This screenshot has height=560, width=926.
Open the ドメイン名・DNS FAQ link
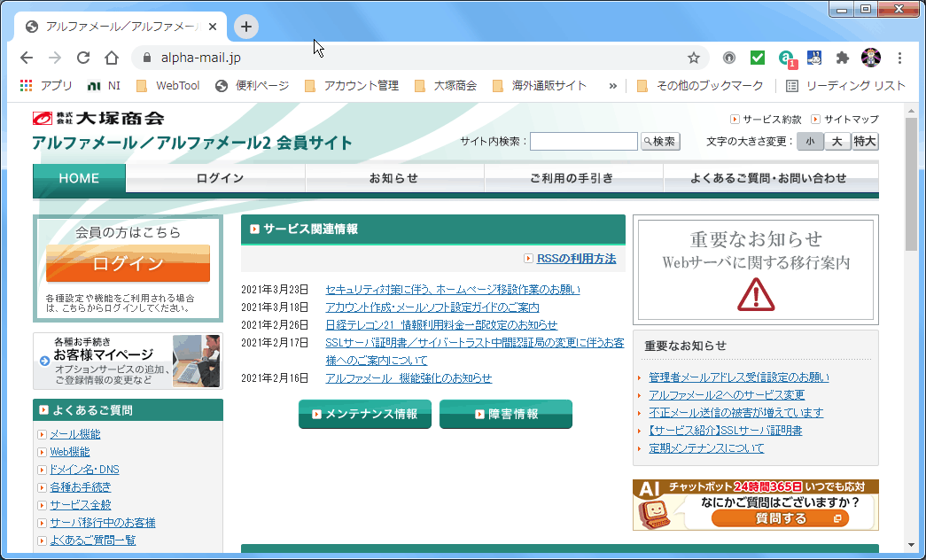tap(84, 470)
